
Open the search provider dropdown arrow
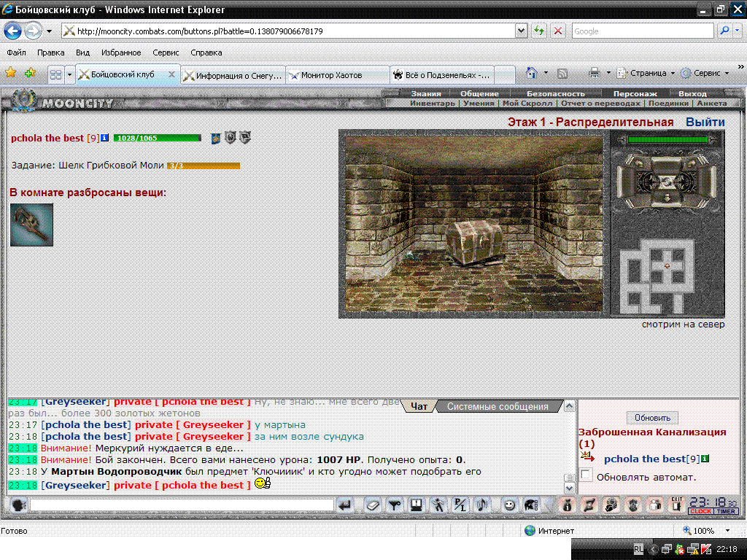pyautogui.click(x=738, y=31)
